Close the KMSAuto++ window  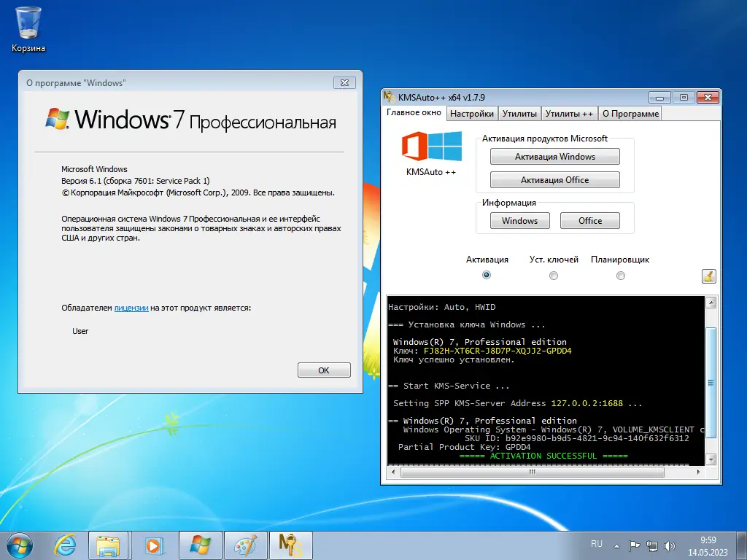point(708,97)
